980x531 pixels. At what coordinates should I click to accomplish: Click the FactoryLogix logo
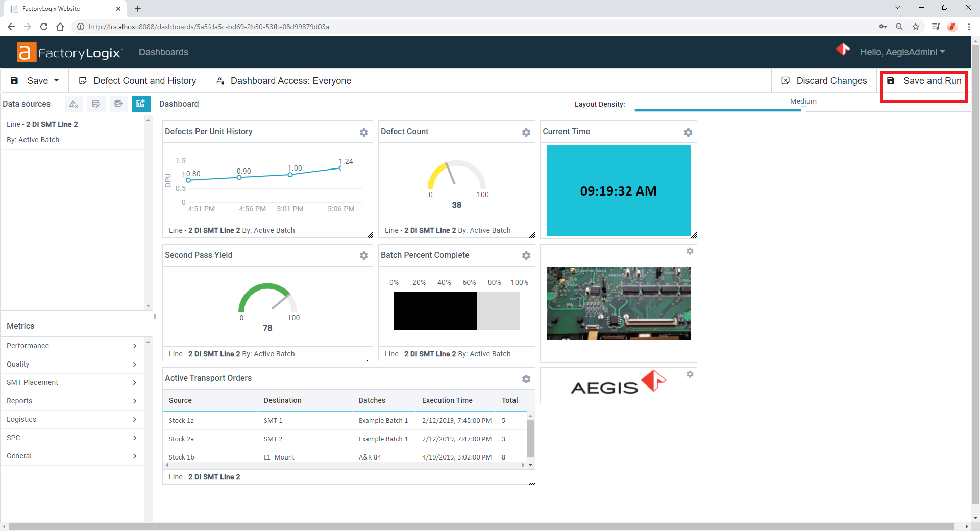tap(69, 52)
